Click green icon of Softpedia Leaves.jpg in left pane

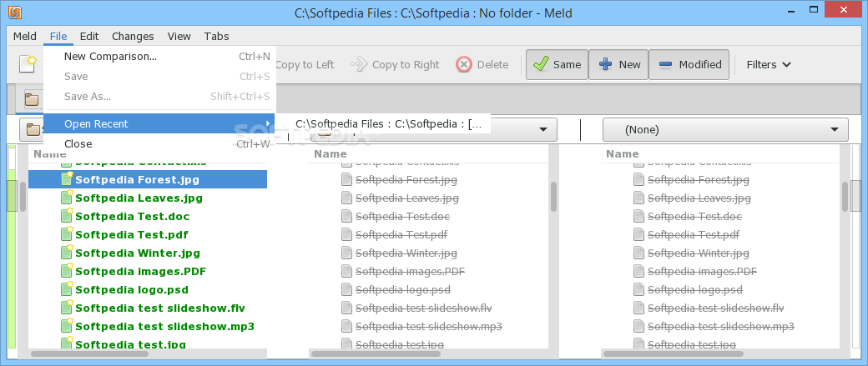coord(67,198)
